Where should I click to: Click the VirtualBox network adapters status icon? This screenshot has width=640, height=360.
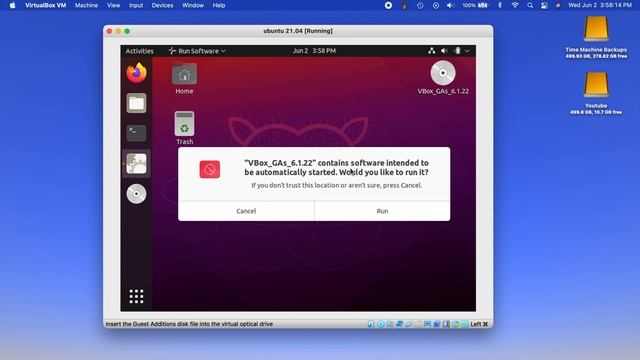[400, 324]
